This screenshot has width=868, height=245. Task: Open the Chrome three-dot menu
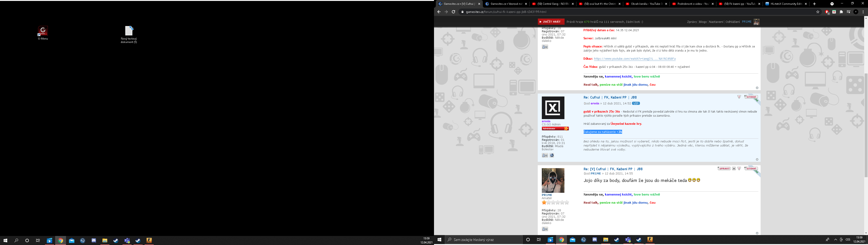point(863,12)
